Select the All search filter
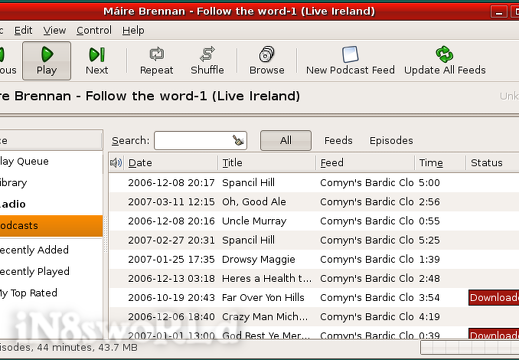The height and width of the screenshot is (360, 519). 286,140
